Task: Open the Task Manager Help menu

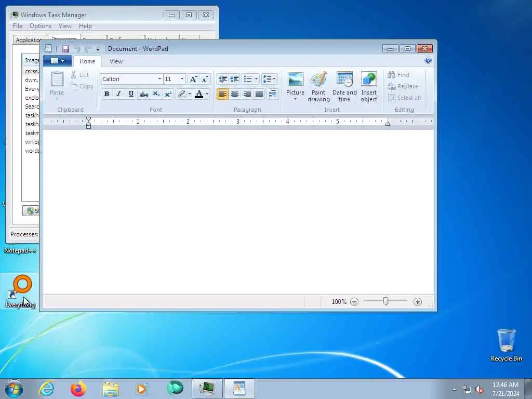Action: [85, 26]
